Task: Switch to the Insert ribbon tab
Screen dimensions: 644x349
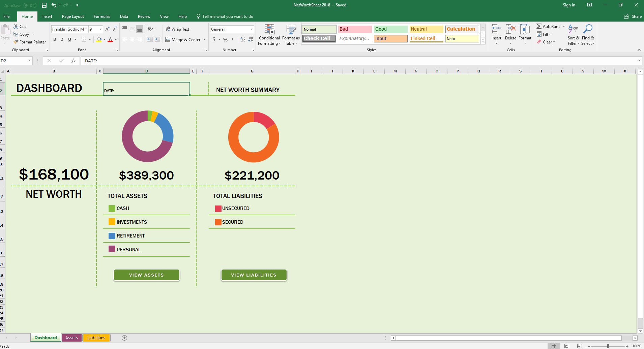Action: pos(47,17)
